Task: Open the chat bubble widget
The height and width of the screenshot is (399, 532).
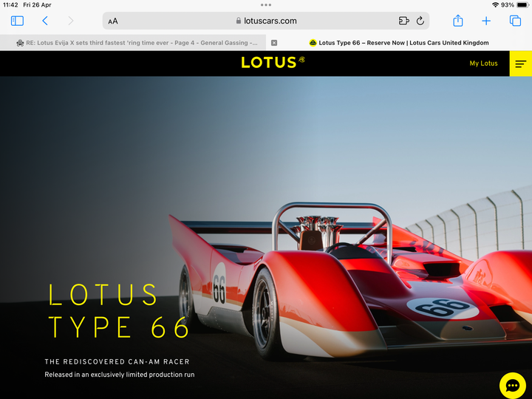Action: [513, 386]
